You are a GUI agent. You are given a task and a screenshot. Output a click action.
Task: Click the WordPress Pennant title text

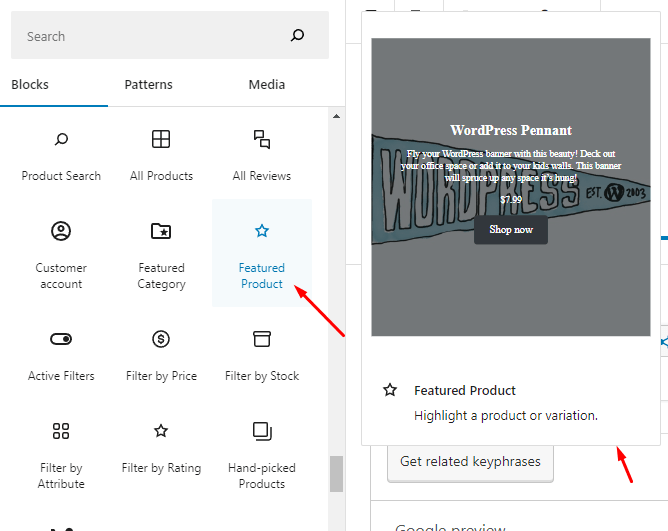[511, 130]
